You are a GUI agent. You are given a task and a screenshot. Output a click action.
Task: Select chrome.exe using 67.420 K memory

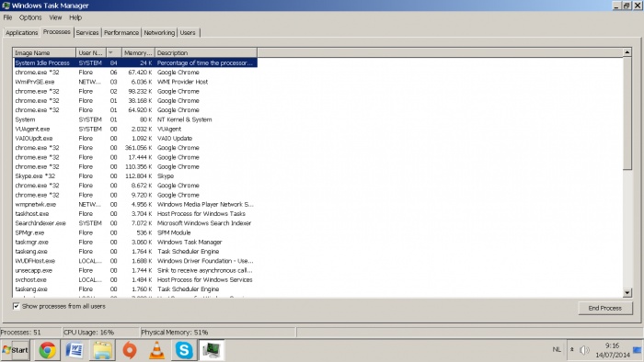point(135,73)
